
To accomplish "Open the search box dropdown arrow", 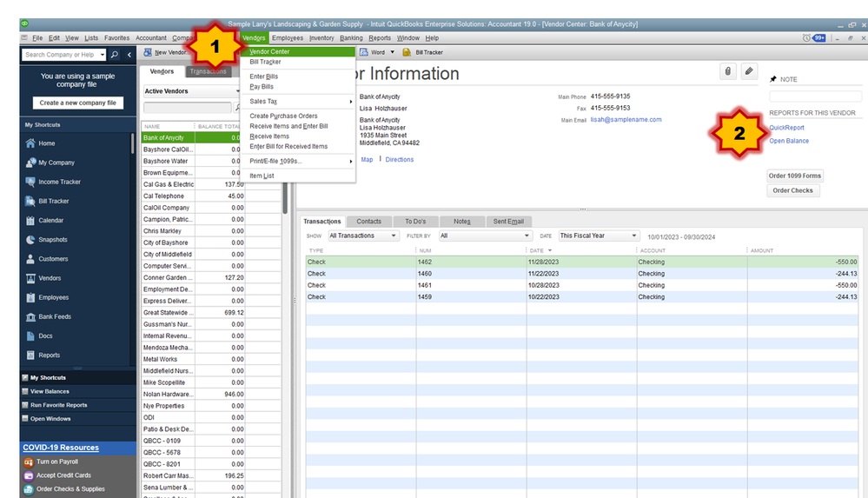I will pyautogui.click(x=103, y=54).
